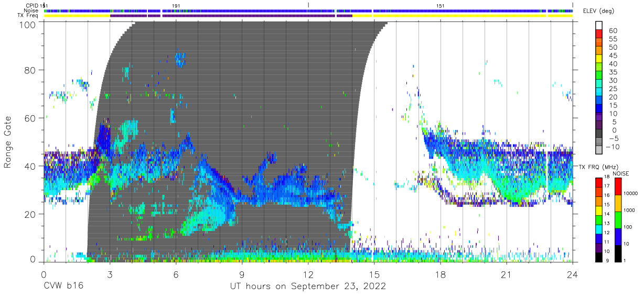Click the 'CVW b16' radar label
The width and height of the screenshot is (644, 297).
pyautogui.click(x=63, y=286)
